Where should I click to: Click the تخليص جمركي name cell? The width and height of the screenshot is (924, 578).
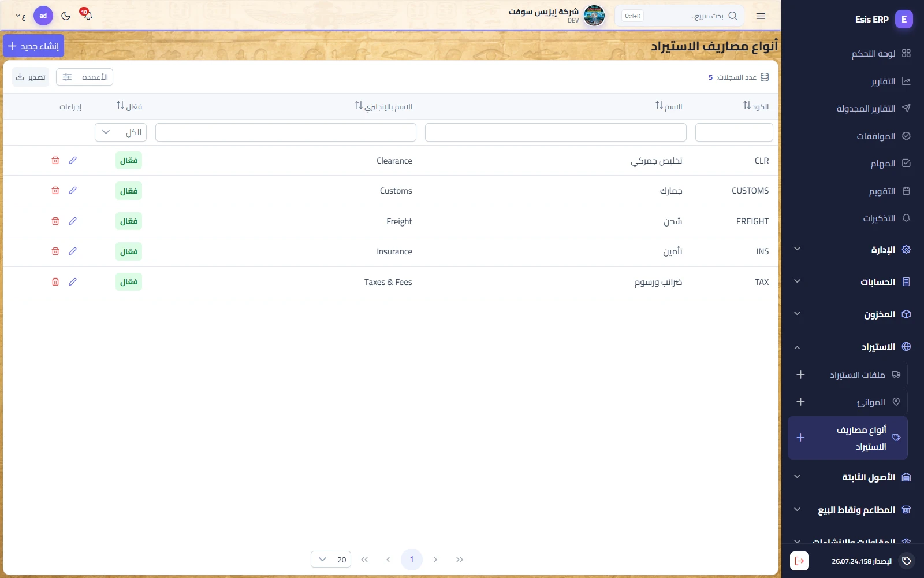pos(657,161)
